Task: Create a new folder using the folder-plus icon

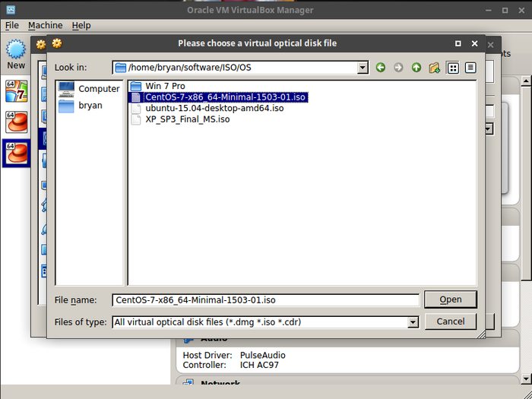Action: point(434,68)
